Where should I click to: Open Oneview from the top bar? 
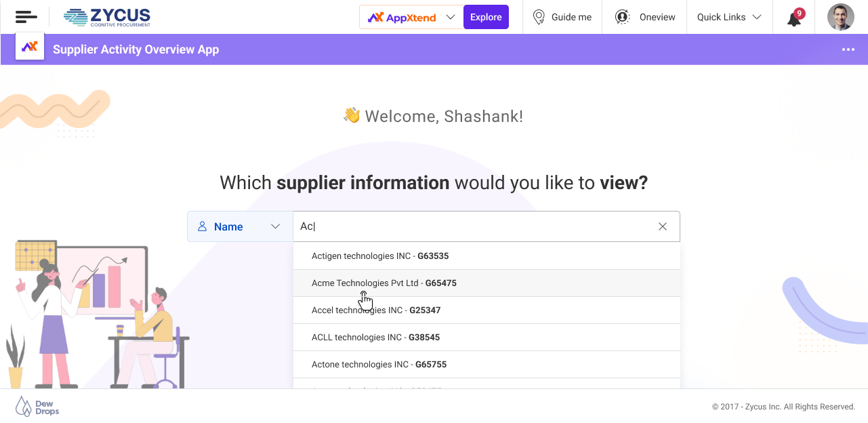645,17
